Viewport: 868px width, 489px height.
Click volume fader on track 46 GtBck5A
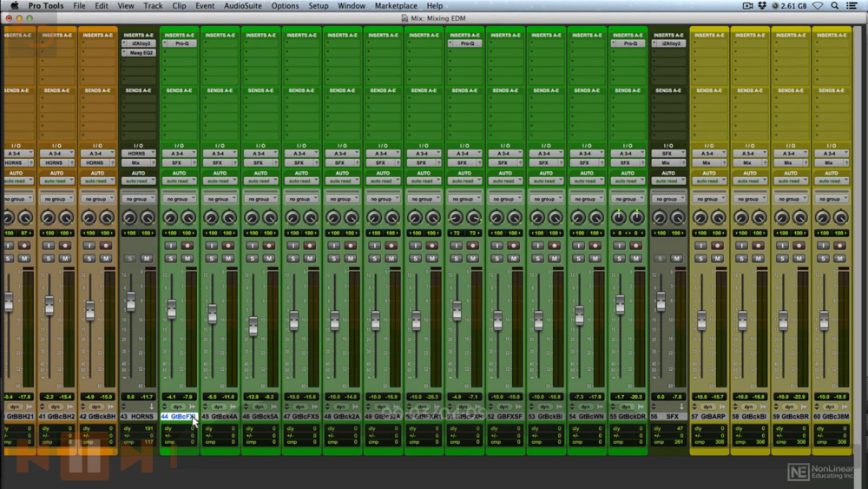tap(253, 326)
